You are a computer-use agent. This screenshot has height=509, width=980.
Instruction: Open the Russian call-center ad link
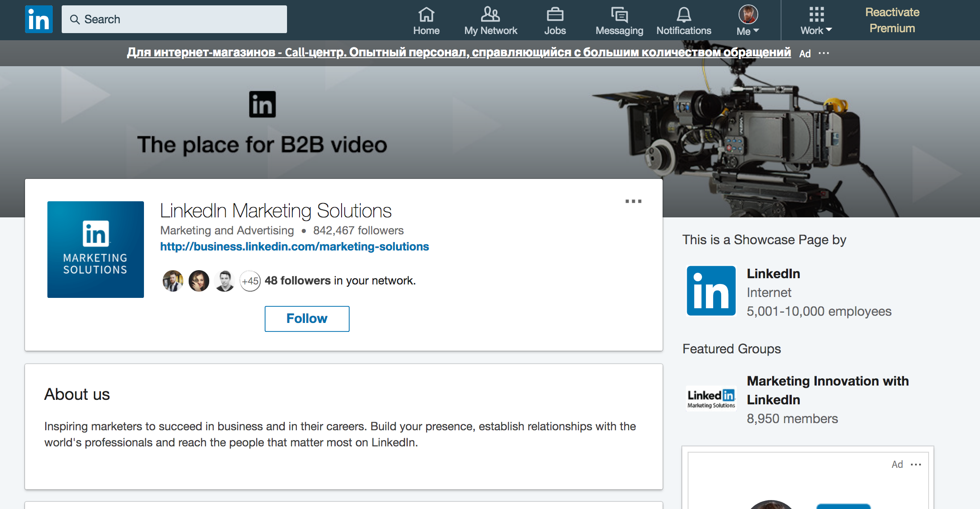point(459,52)
